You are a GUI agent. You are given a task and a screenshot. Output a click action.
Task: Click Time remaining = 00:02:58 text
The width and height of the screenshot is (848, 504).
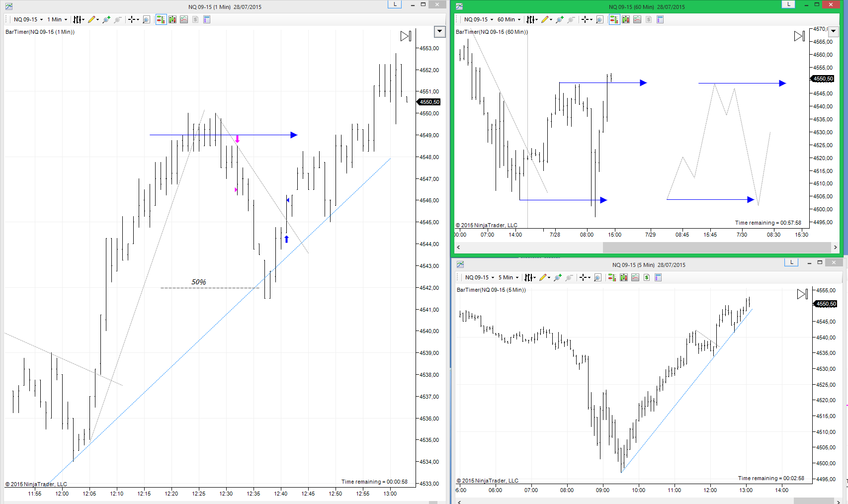tap(771, 478)
